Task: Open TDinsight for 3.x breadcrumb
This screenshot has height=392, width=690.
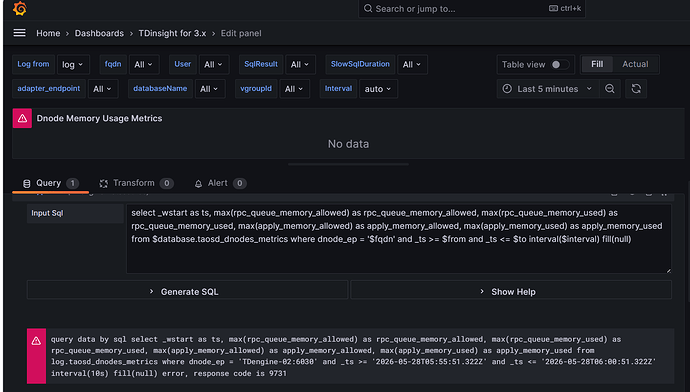Action: click(x=172, y=33)
